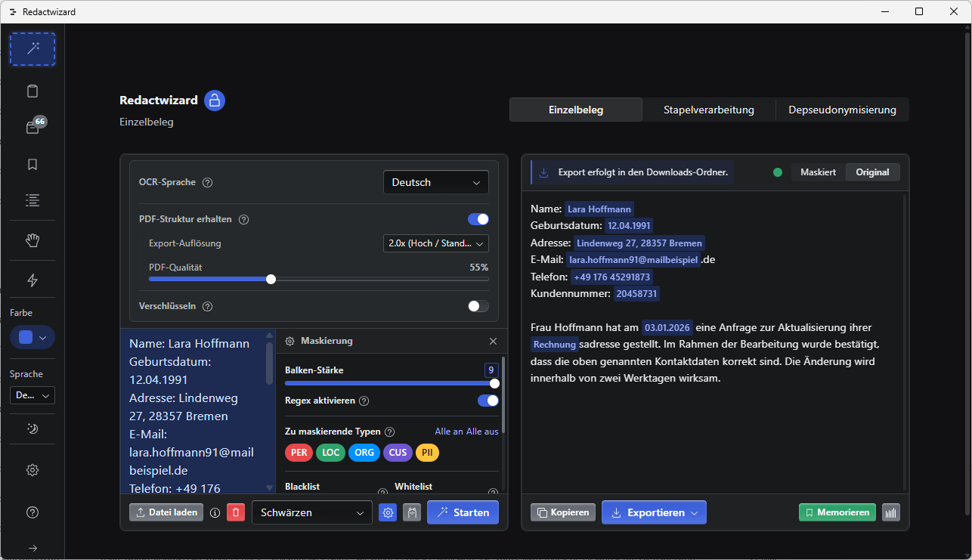Show the Maskiert view
Screen dimensions: 972x560
point(819,172)
